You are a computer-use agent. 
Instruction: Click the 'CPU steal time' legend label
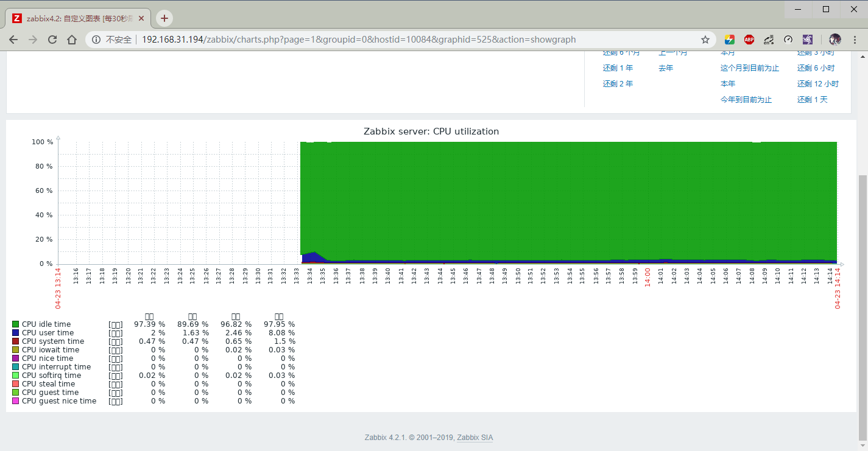pos(48,384)
